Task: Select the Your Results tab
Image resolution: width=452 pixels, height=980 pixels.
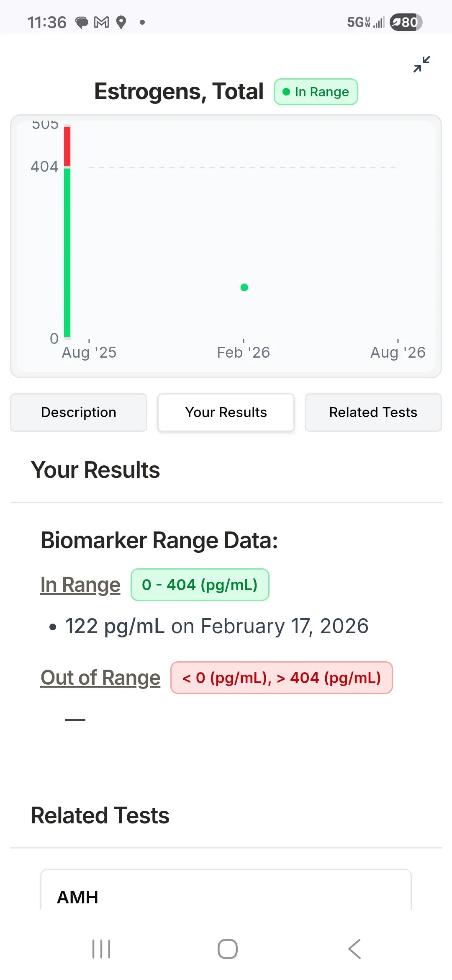Action: click(x=226, y=413)
